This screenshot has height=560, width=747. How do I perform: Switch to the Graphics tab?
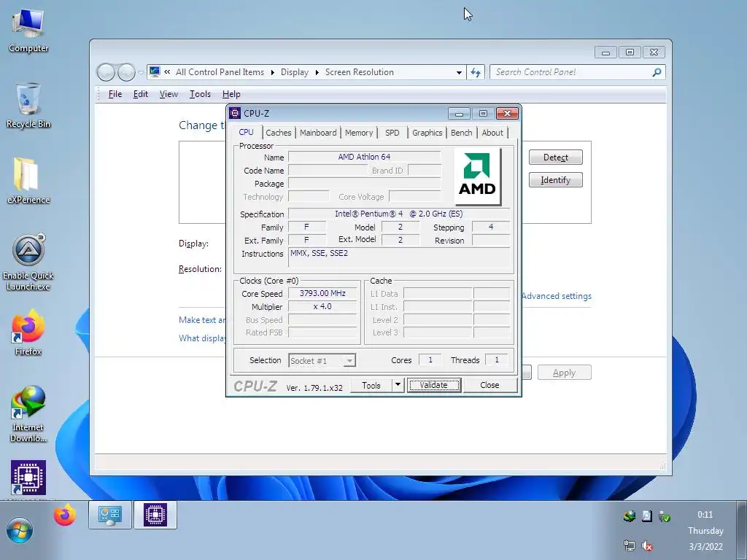tap(427, 133)
